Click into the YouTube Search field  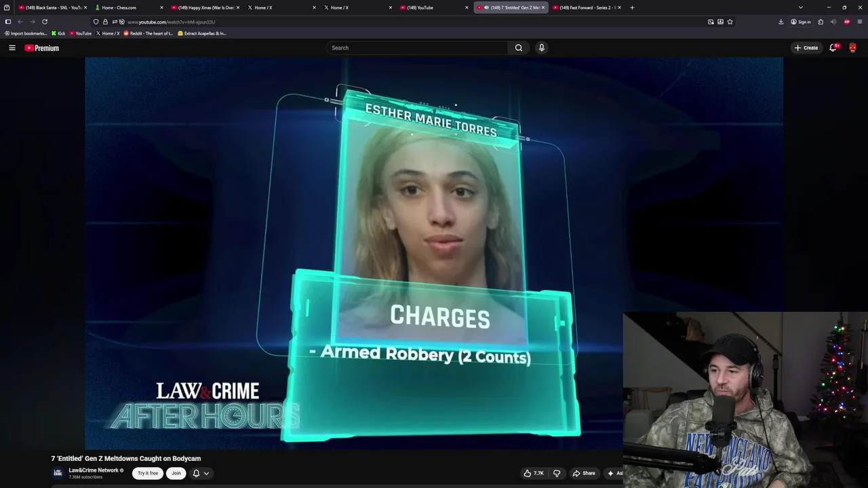point(417,48)
